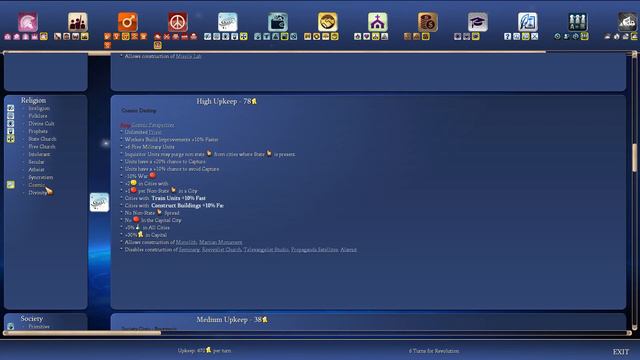Select the dark A=B figures category icon
640x360 pixels.
coord(578,22)
